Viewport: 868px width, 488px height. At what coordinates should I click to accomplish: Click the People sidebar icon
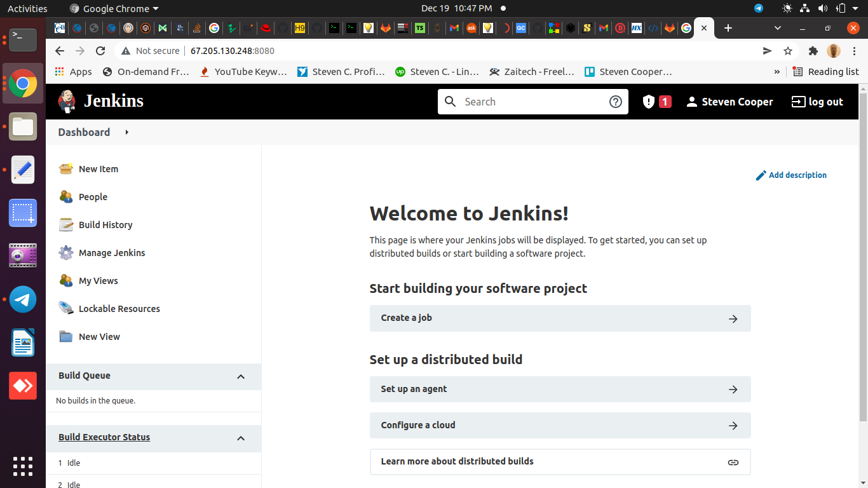click(x=66, y=196)
